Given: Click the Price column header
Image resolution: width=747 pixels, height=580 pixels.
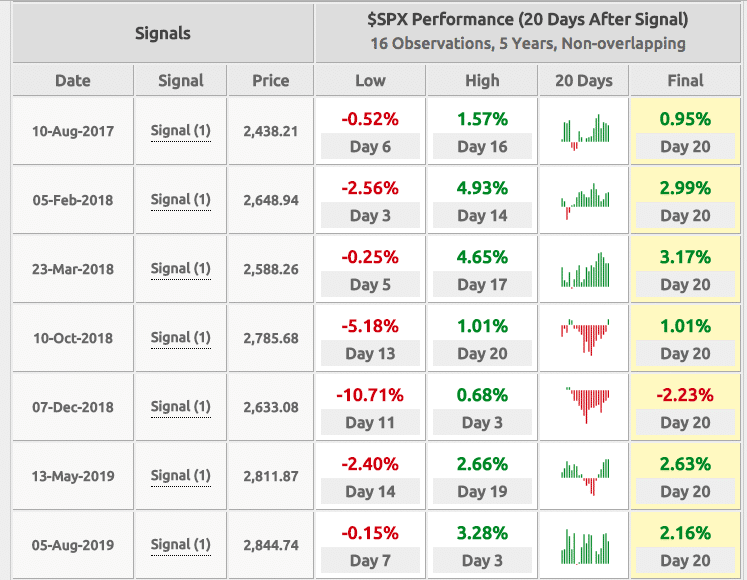Looking at the screenshot, I should (270, 81).
